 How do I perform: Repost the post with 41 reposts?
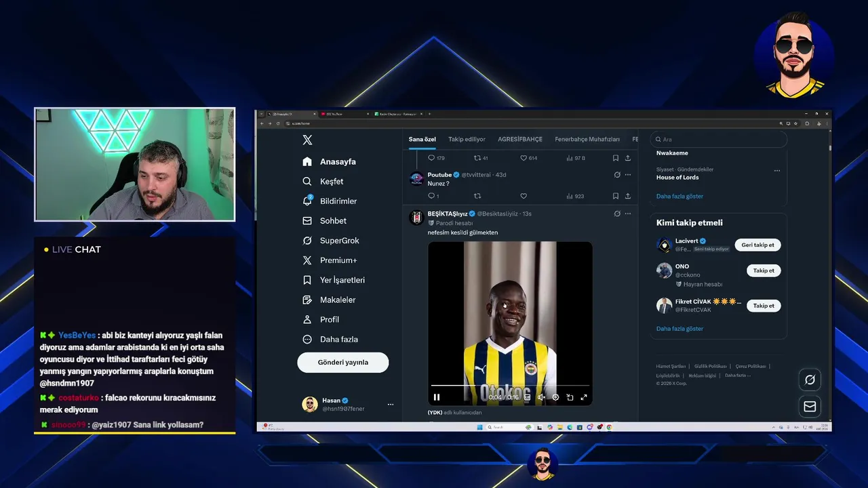point(481,158)
